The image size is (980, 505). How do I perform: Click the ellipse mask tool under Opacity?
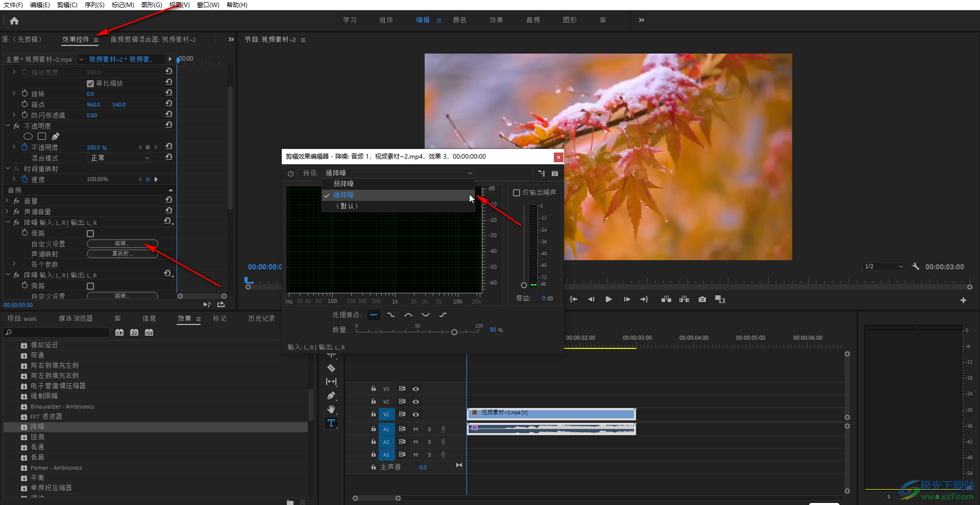tap(28, 136)
